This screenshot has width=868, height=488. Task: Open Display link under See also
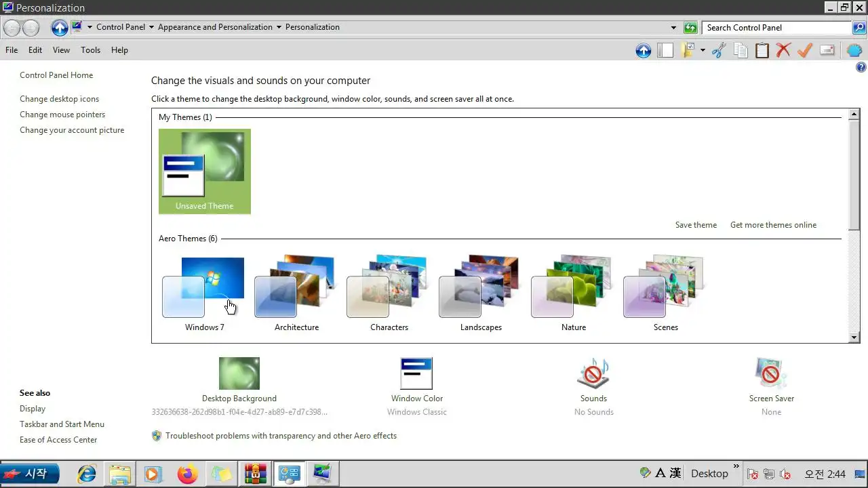point(33,409)
